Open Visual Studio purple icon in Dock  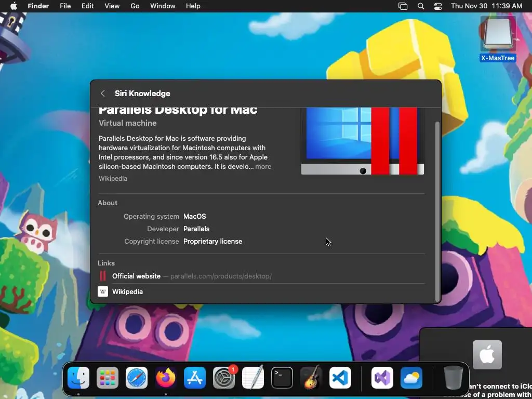[x=382, y=378]
